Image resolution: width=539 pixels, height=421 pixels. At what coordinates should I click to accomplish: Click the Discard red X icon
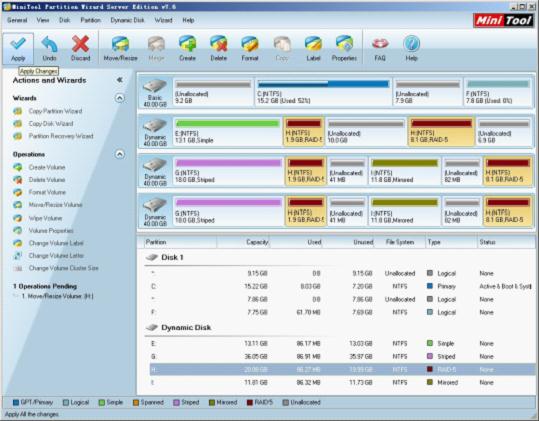tap(80, 44)
